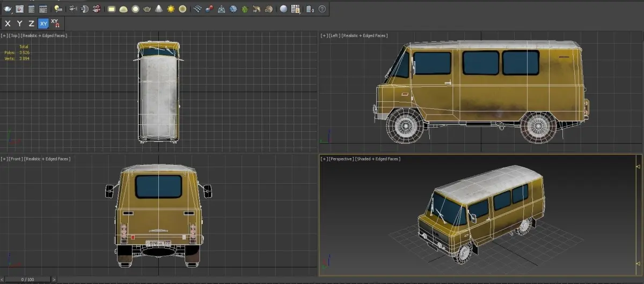Screen dimensions: 644x284
Task: Enable X axis constraint
Action: [8, 24]
